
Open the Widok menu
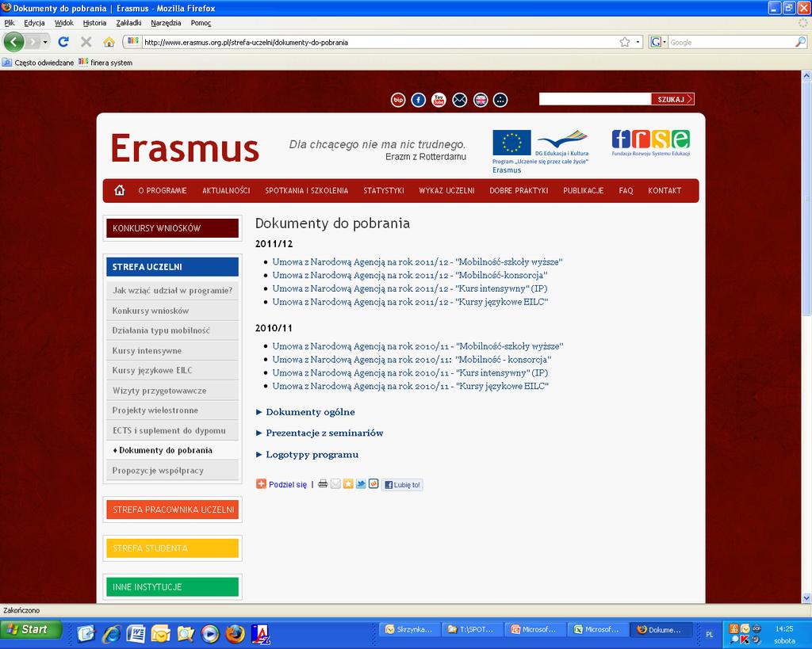[x=63, y=23]
